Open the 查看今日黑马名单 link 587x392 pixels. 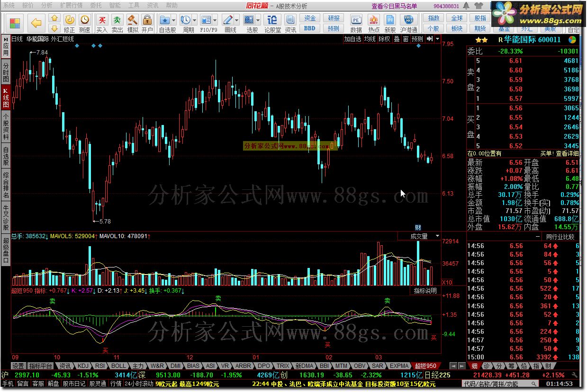tap(395, 6)
